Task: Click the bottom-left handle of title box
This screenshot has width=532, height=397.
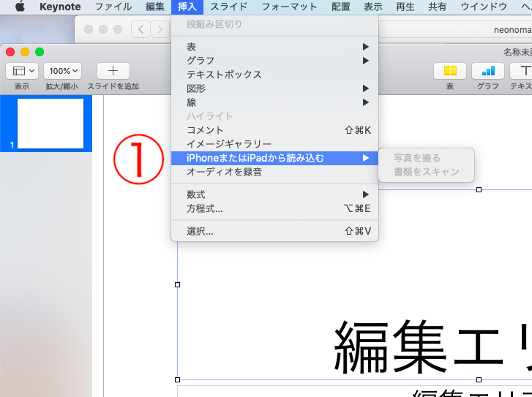Action: [177, 379]
